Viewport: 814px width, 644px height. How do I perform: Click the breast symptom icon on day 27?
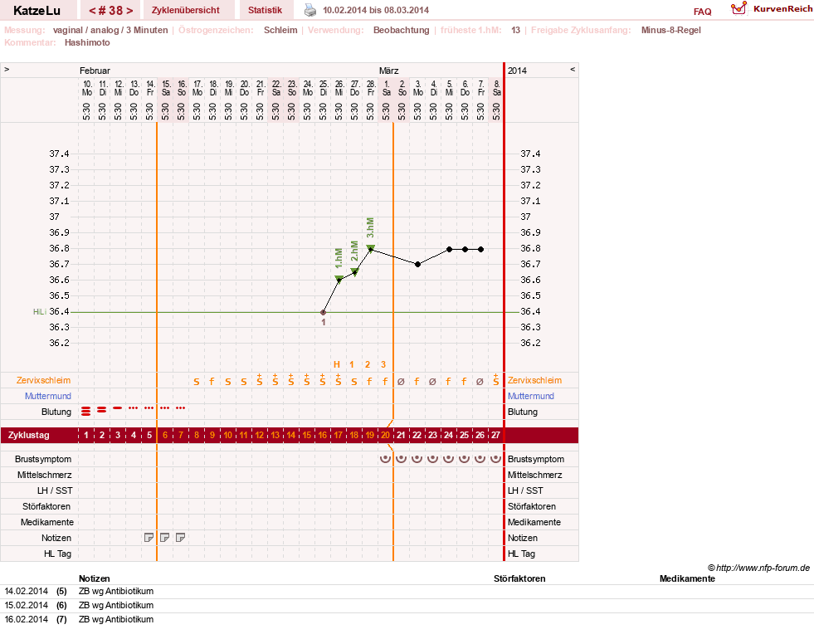[x=496, y=459]
